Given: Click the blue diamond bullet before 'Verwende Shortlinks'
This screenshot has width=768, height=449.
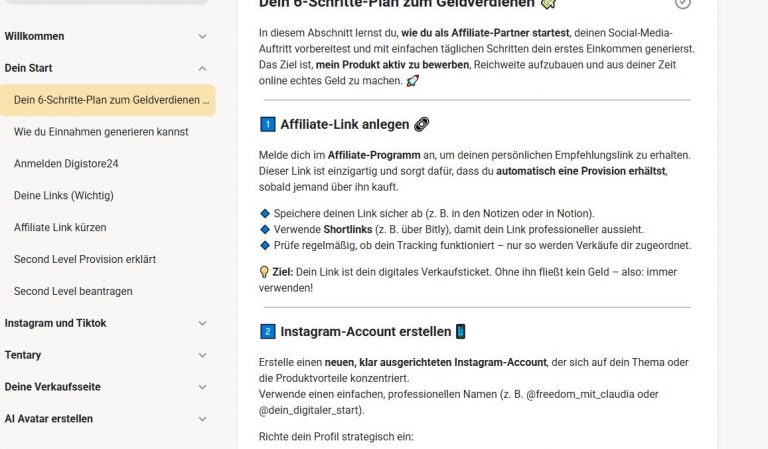Looking at the screenshot, I should 264,229.
